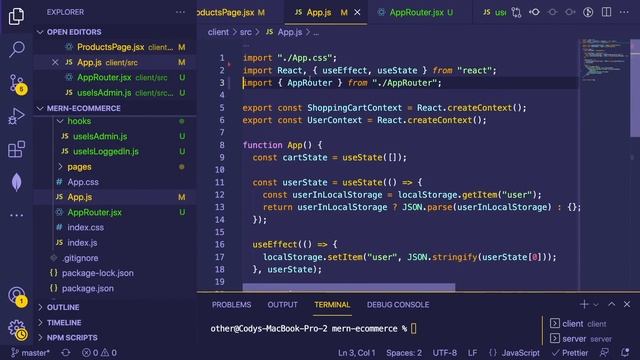The image size is (640, 360).
Task: Click the client breadcrumb segment
Action: pos(218,32)
